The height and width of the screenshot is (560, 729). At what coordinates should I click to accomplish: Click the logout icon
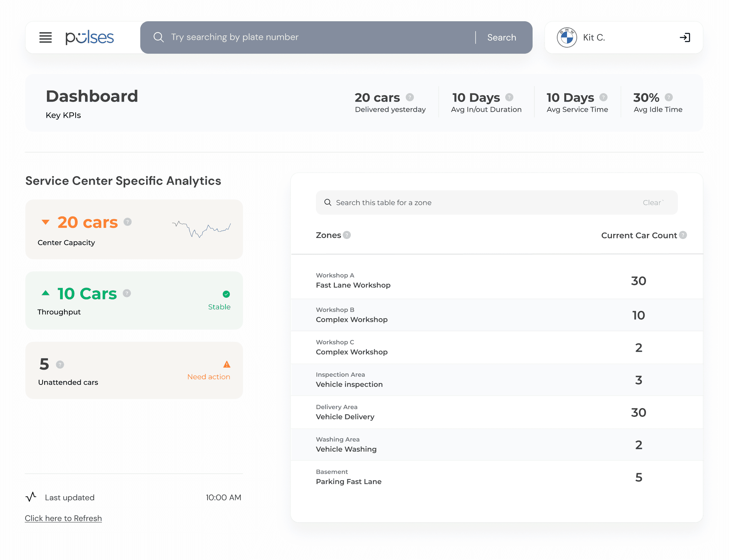[x=685, y=37]
